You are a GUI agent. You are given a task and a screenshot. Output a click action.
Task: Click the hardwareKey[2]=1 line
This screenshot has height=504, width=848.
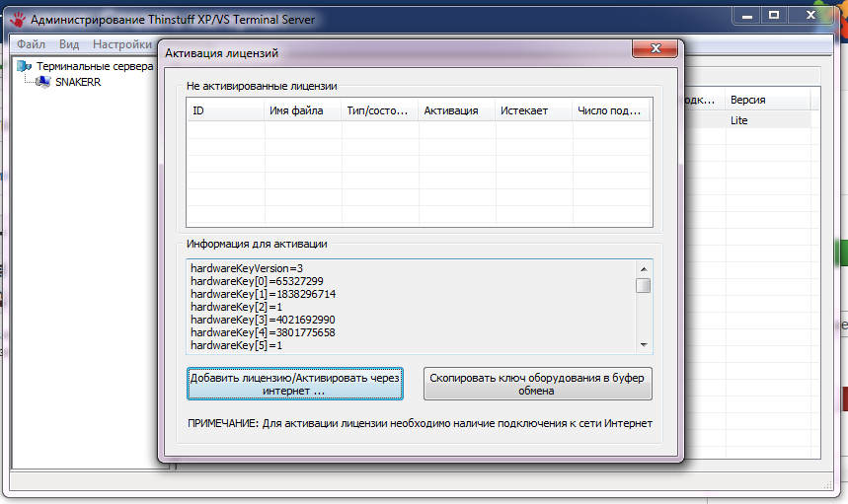click(x=236, y=308)
